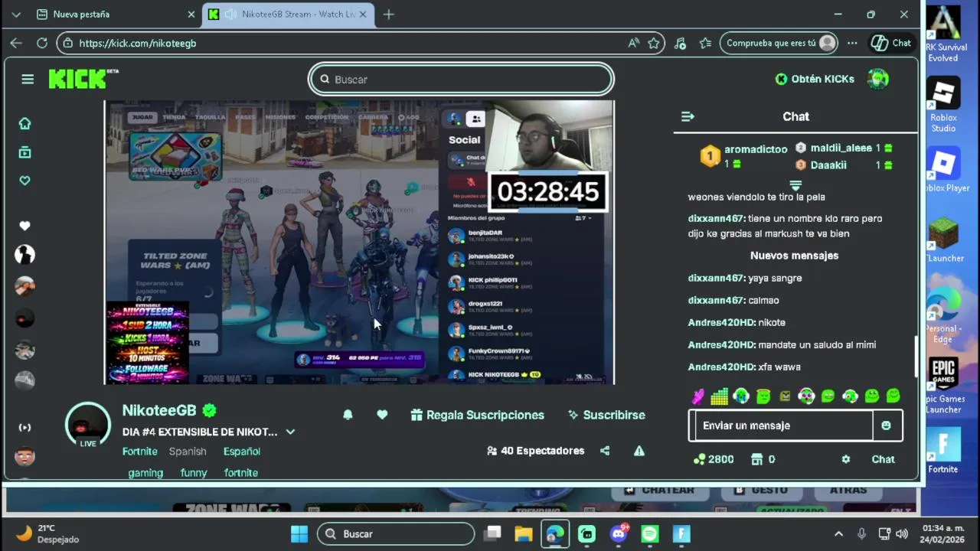
Task: Open first followed channel avatar with hat silhouette
Action: click(24, 255)
